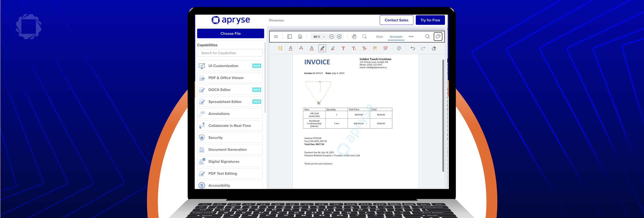Click the Apryse logo in header
This screenshot has width=644, height=218.
coord(230,20)
